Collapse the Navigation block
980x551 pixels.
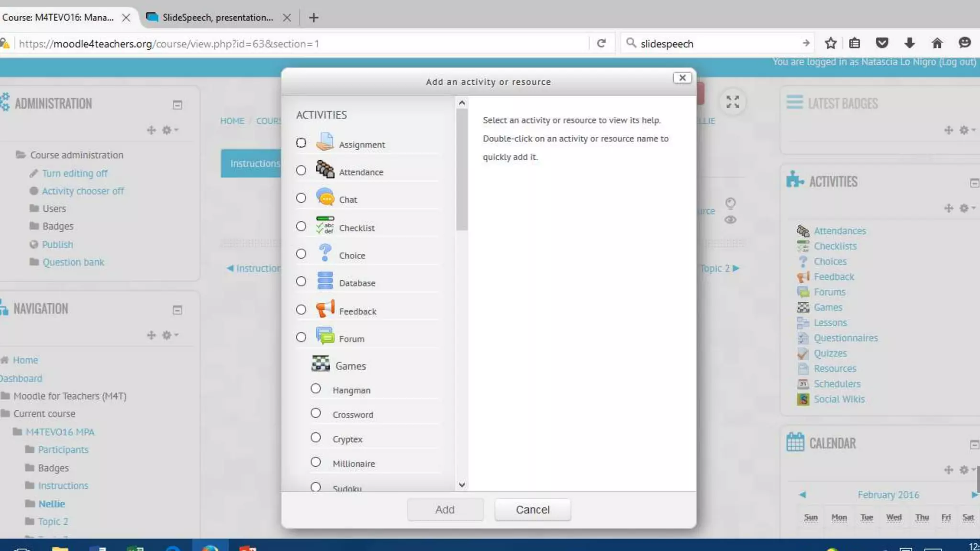point(177,310)
